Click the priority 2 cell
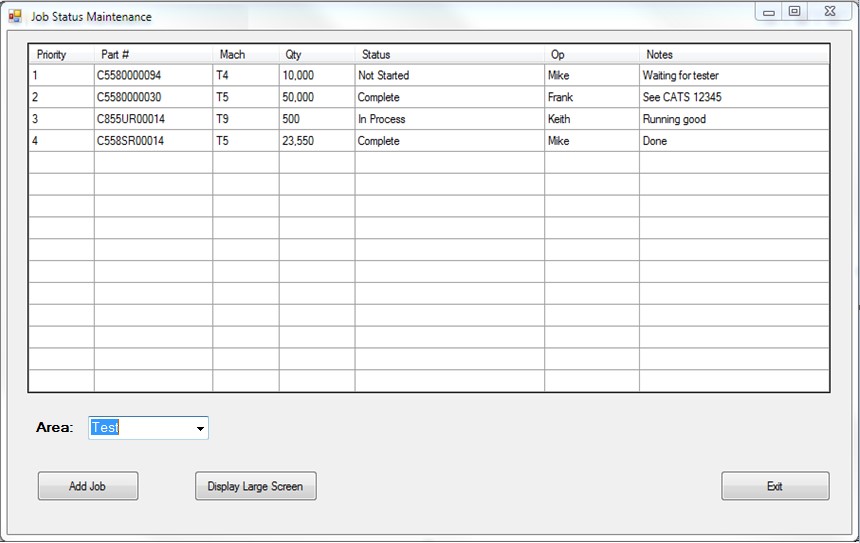The height and width of the screenshot is (543, 860). tap(61, 97)
